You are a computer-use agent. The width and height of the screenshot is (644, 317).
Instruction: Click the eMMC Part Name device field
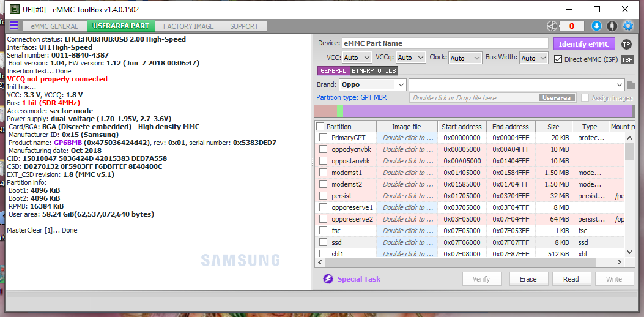(445, 43)
